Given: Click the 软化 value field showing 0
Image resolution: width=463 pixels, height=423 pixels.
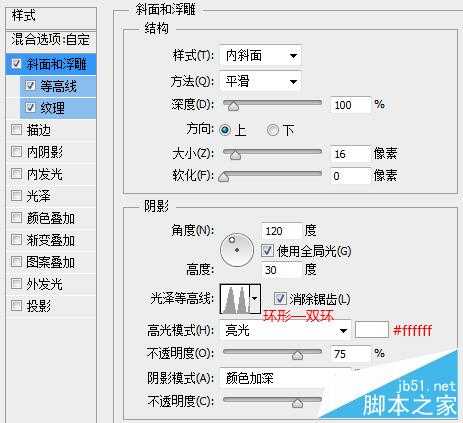Looking at the screenshot, I should click(x=351, y=176).
